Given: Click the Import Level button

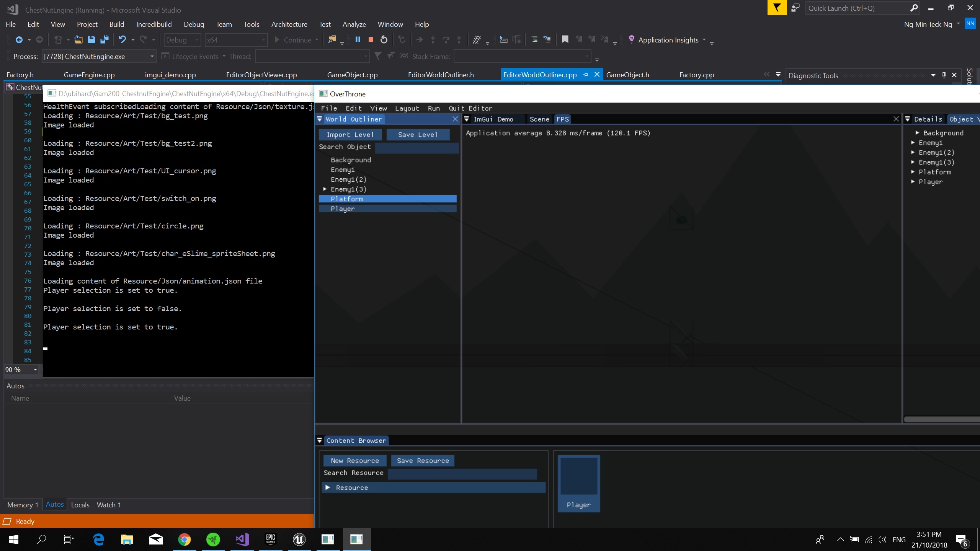Looking at the screenshot, I should click(350, 134).
